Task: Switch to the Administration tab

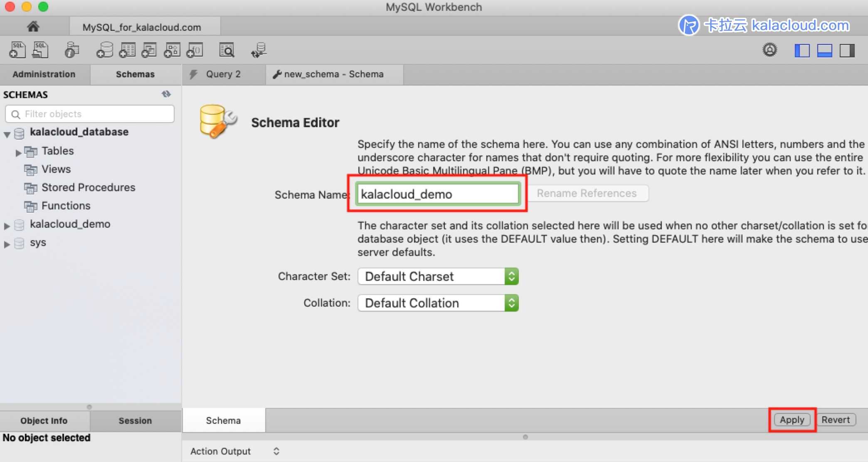Action: [45, 74]
